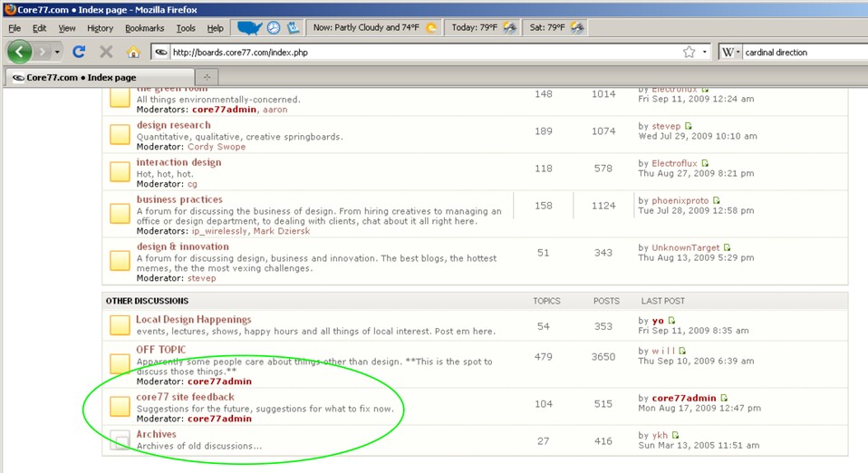This screenshot has height=473, width=868.
Task: Open the Tools menu
Action: [x=186, y=28]
